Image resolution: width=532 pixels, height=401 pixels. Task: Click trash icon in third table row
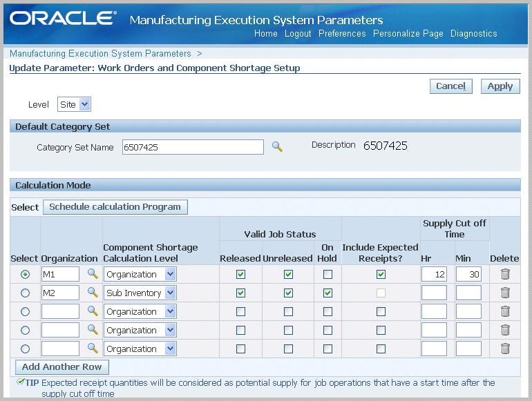click(505, 311)
